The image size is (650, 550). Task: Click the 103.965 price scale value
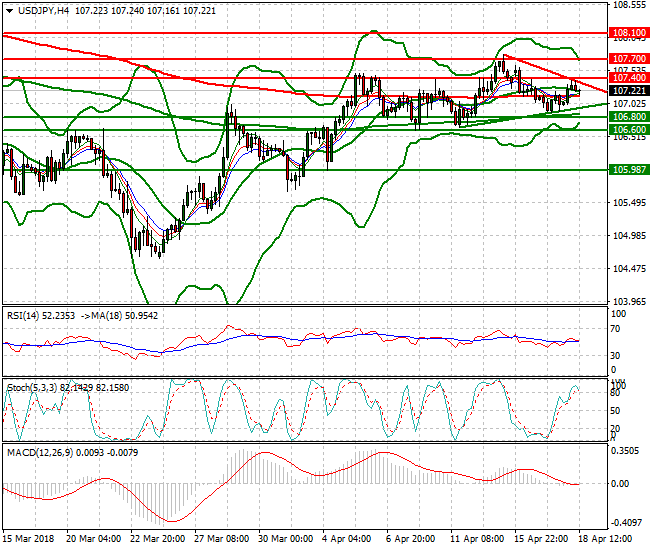[x=629, y=301]
